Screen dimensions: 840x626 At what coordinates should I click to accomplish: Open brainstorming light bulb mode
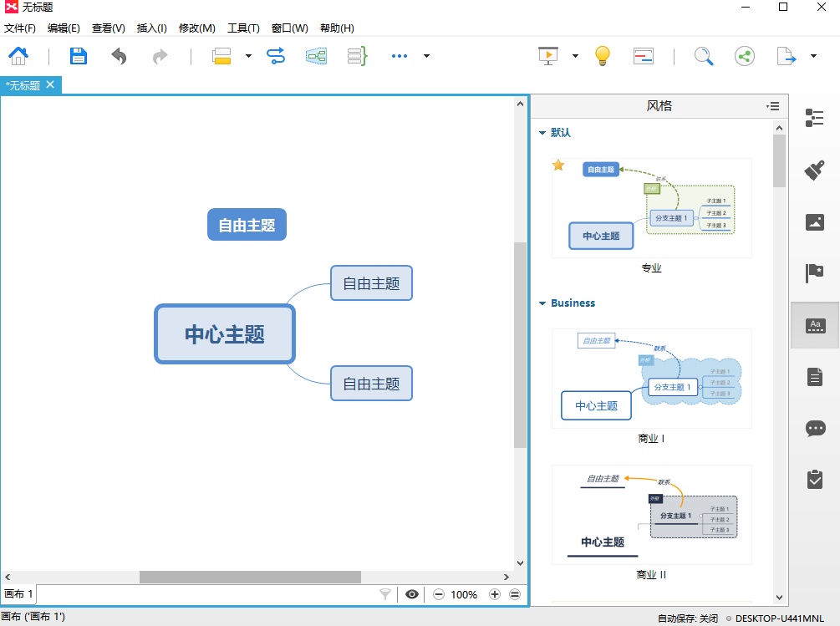(602, 56)
